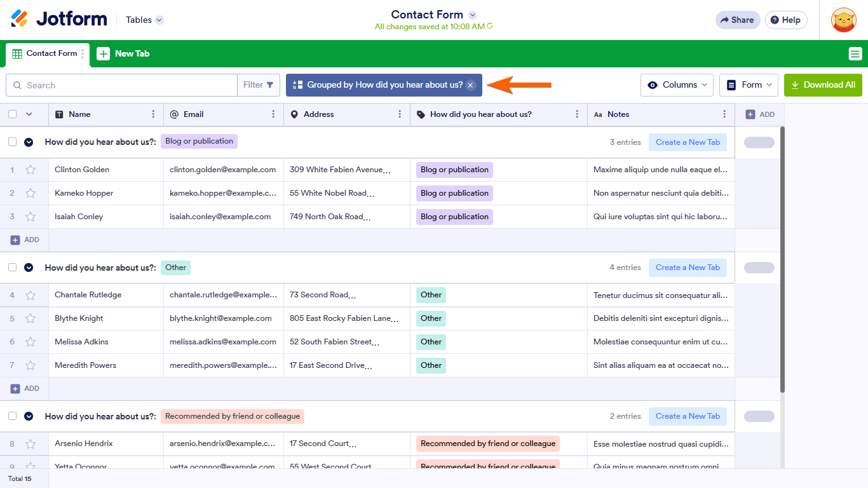Click the Jotform logo icon
868x488 pixels.
pyautogui.click(x=20, y=19)
